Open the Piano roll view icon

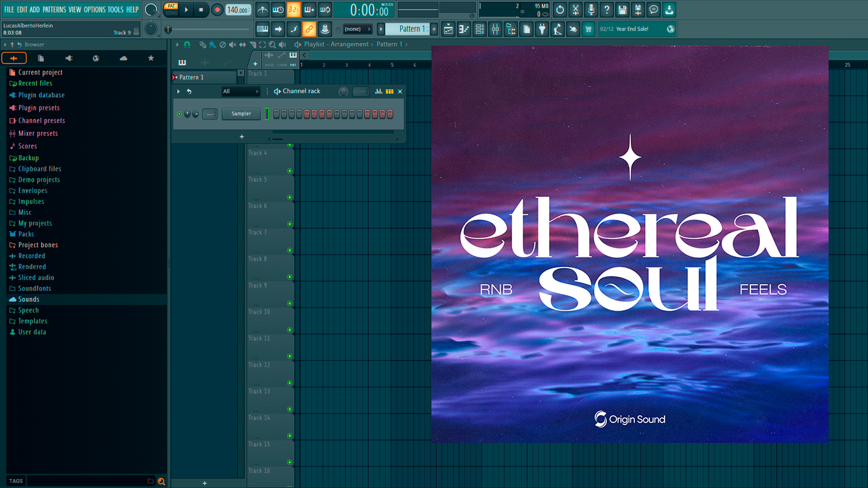[464, 29]
